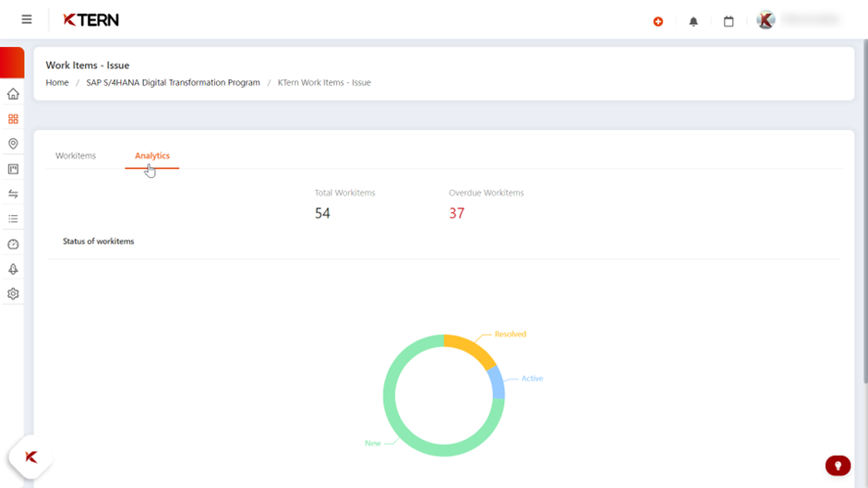Viewport: 868px width, 488px height.
Task: Open SAP S/4HANA Digital Transformation Program breadcrumb
Action: [x=173, y=82]
